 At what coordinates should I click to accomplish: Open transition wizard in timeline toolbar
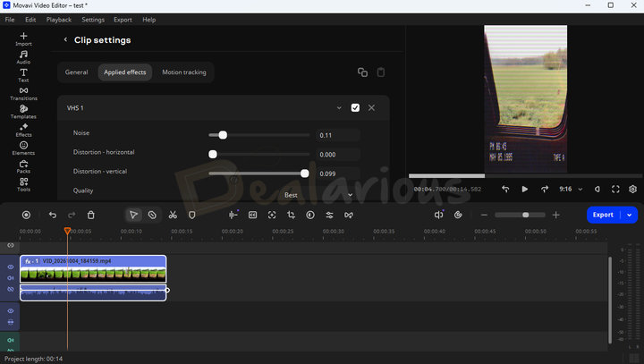tap(349, 215)
